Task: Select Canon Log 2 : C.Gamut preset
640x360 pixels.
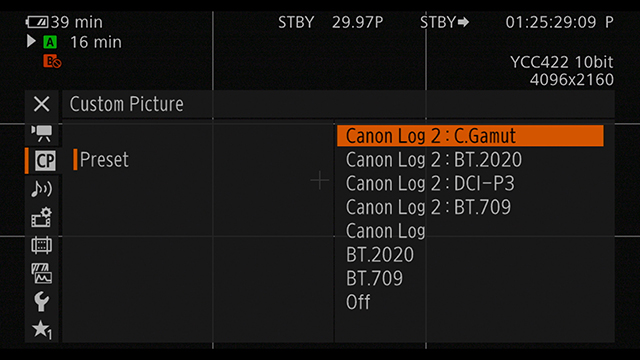Action: click(x=470, y=136)
